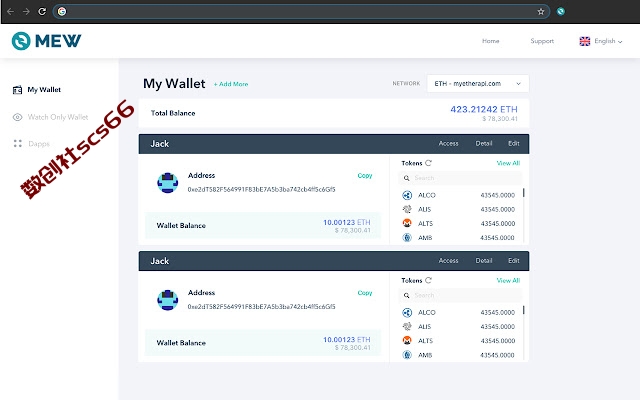This screenshot has height=400, width=640.
Task: Click the wallet icon beside My Wallet
Action: pos(18,90)
